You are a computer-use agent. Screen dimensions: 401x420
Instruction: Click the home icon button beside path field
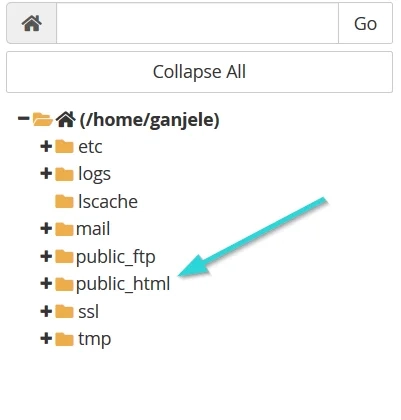[x=32, y=23]
